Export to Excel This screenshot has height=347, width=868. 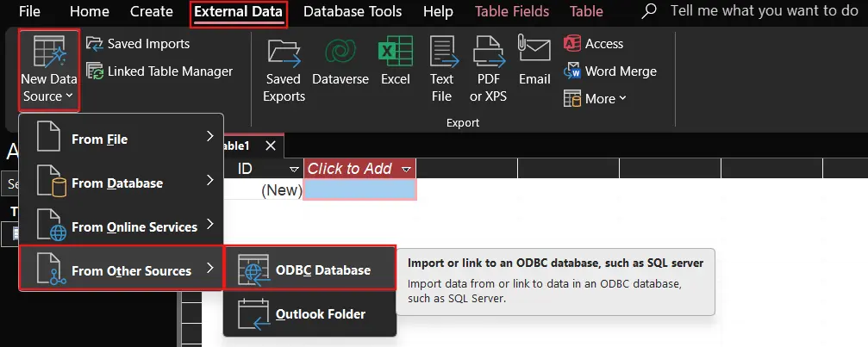(396, 62)
